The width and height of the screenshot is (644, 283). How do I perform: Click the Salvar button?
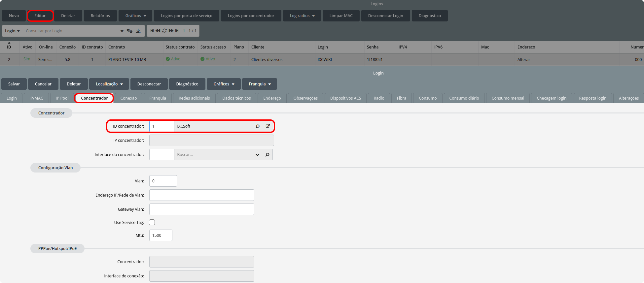(x=14, y=84)
